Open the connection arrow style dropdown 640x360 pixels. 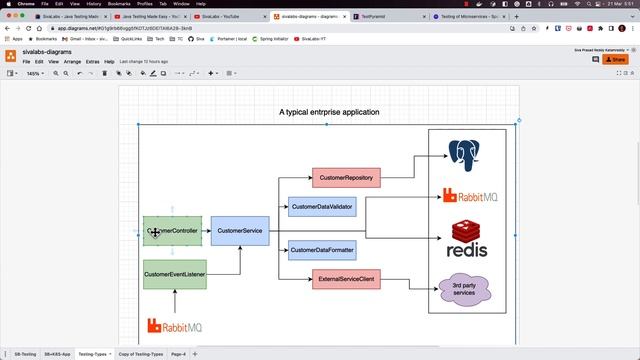180,73
